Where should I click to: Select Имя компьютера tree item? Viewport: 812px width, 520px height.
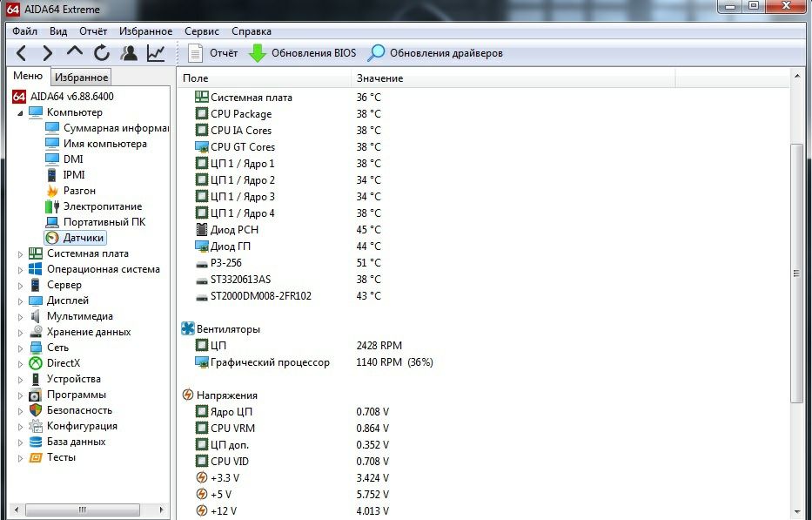point(97,144)
